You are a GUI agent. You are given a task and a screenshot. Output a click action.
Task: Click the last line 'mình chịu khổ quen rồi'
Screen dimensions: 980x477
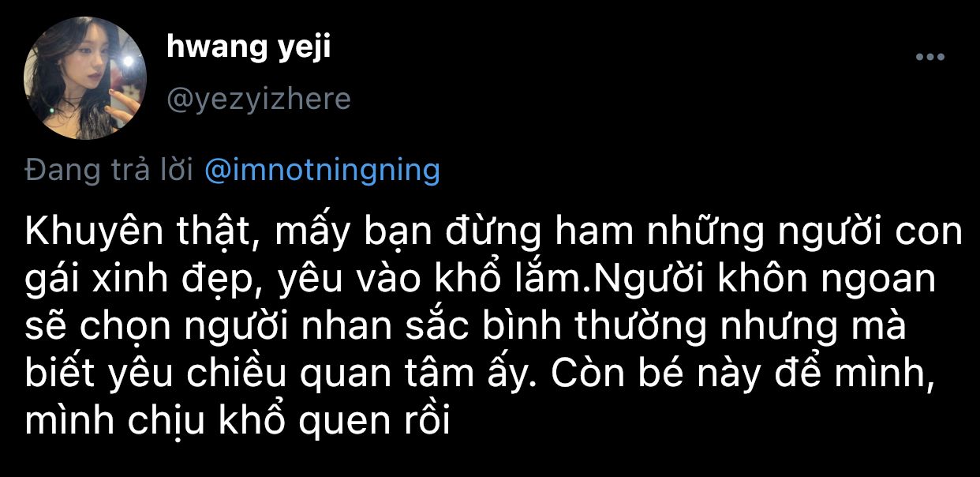[237, 423]
